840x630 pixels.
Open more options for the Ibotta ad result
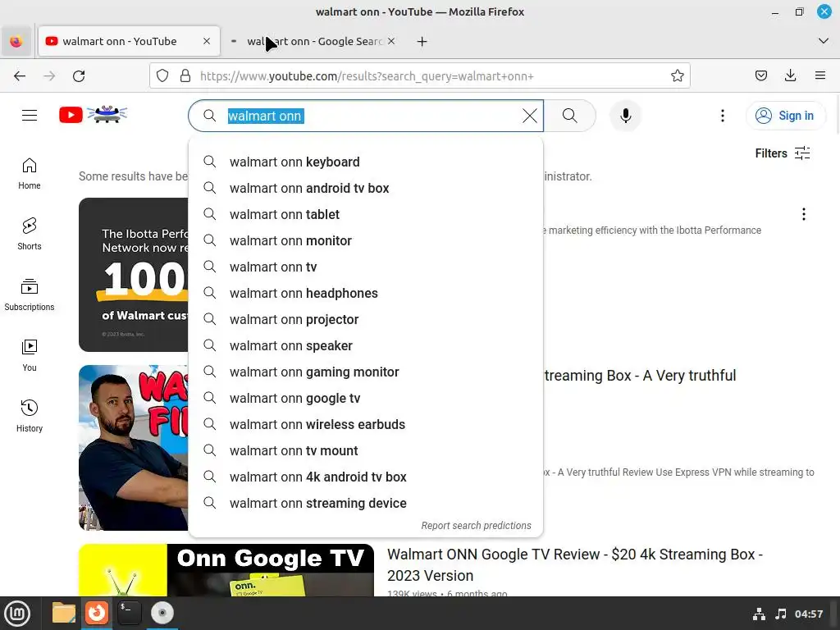804,214
